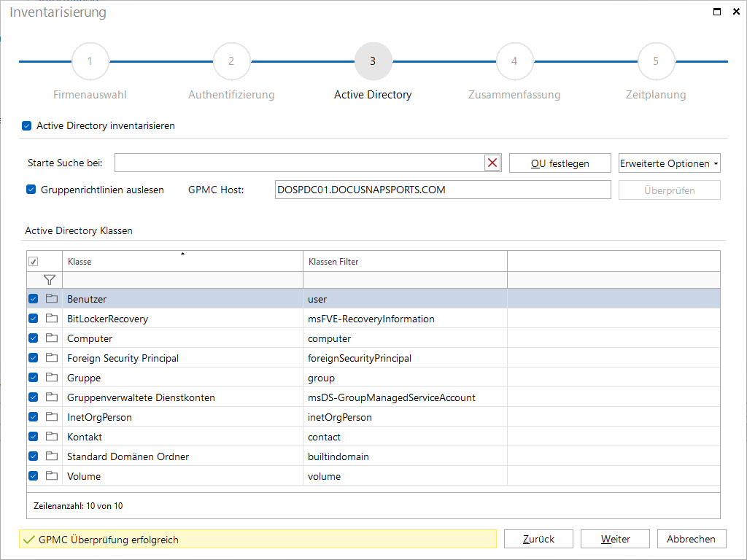The width and height of the screenshot is (747, 560).
Task: Go to step 2 Authentifizierung
Action: click(231, 61)
